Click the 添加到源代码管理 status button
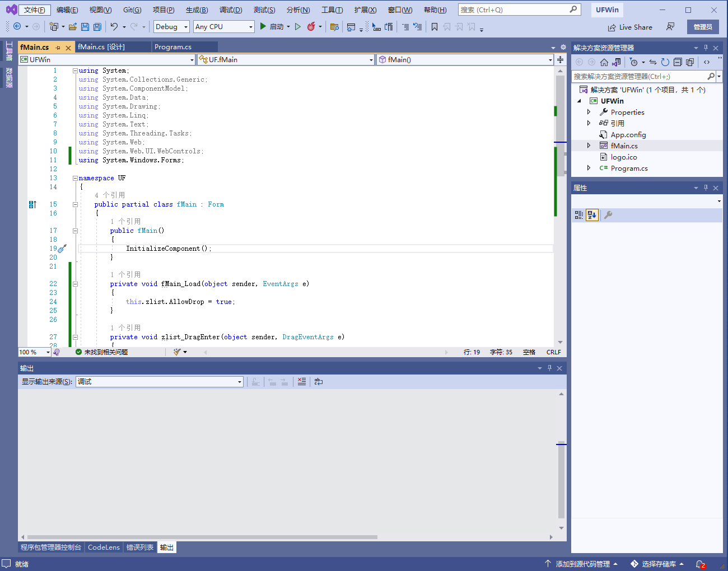This screenshot has height=571, width=728. (x=582, y=564)
